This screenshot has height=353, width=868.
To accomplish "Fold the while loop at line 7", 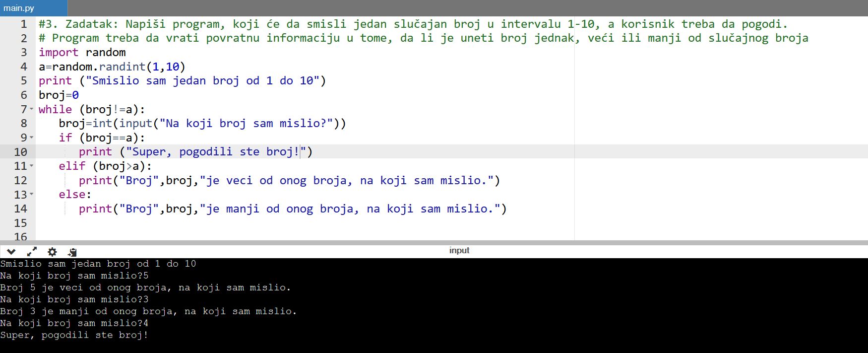I will point(32,109).
